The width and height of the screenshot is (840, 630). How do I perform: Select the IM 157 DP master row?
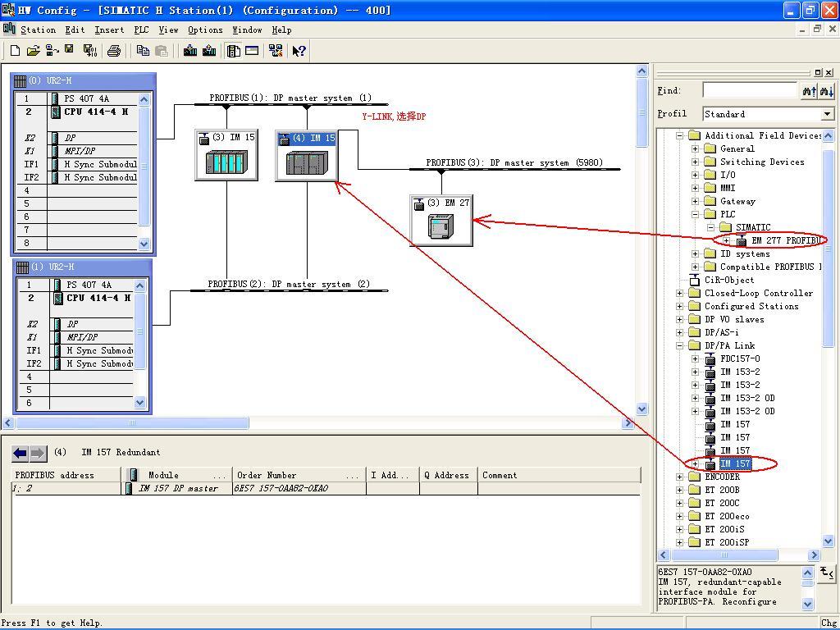pos(178,488)
